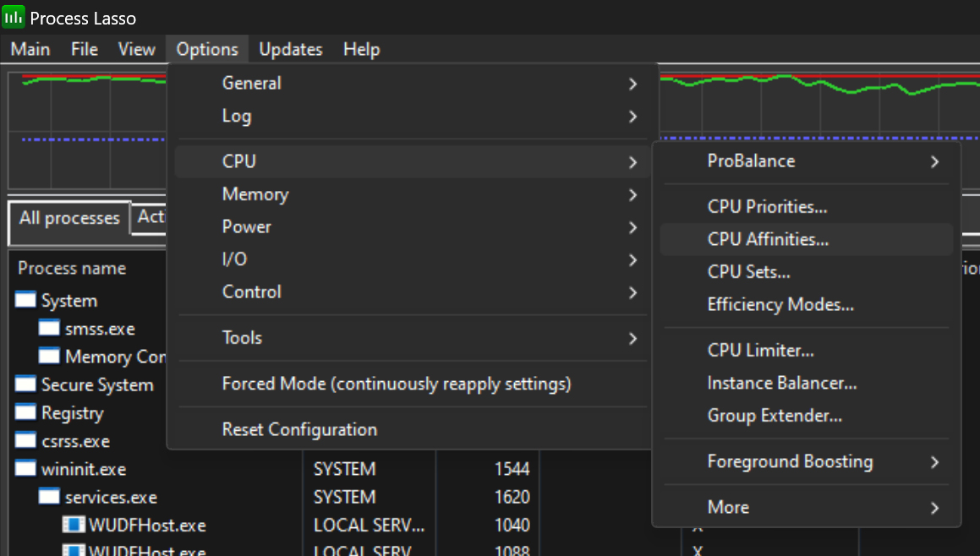
Task: Open the View menu
Action: pos(136,49)
